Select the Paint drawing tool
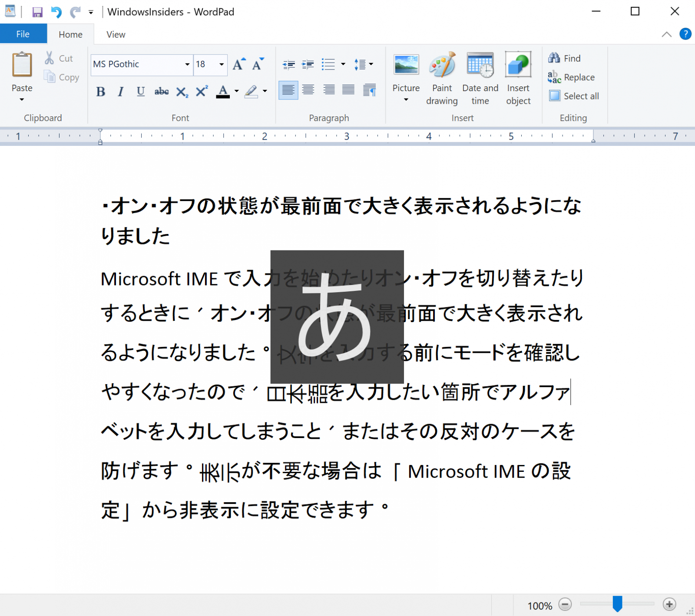Screen dimensions: 695x616 point(442,78)
